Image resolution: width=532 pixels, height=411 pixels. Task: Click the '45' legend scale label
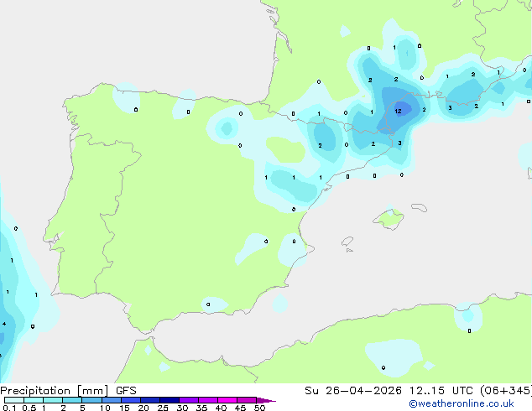pos(240,408)
